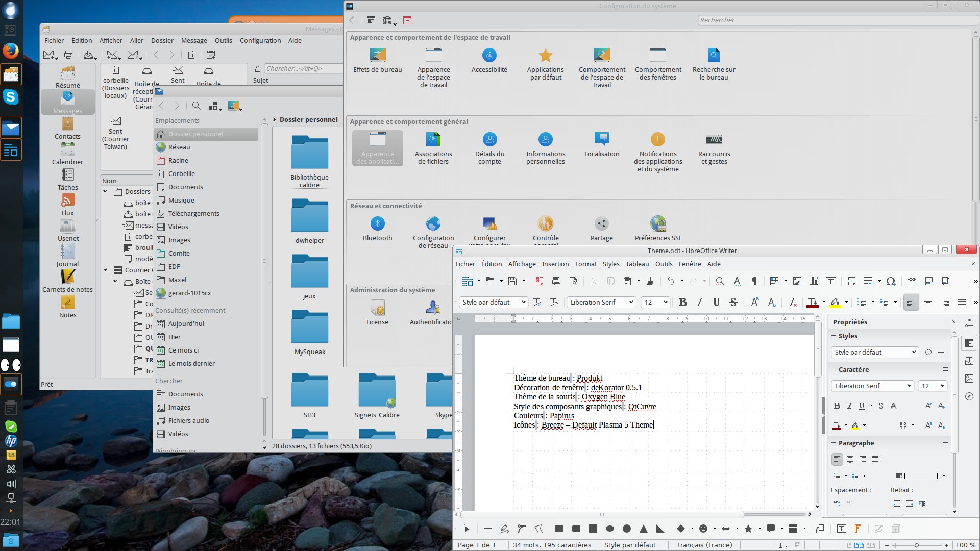Click the Bold button in Writer toolbar
This screenshot has width=980, height=551.
point(682,303)
